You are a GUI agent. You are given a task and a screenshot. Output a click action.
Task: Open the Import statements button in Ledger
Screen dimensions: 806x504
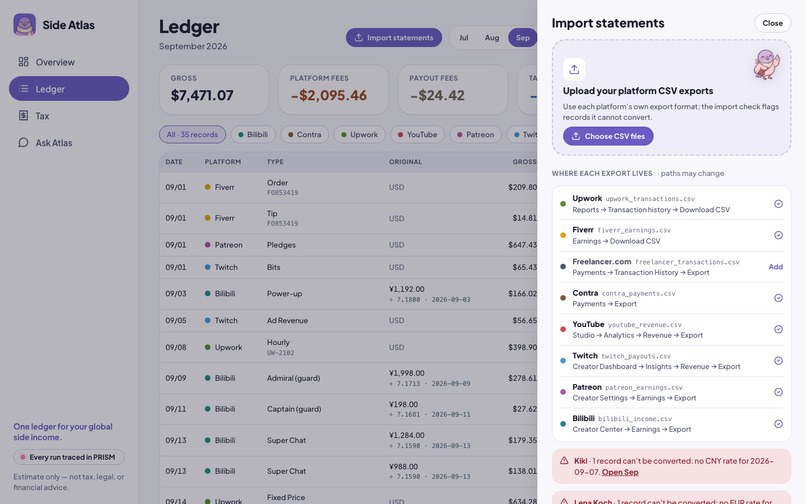pyautogui.click(x=394, y=38)
